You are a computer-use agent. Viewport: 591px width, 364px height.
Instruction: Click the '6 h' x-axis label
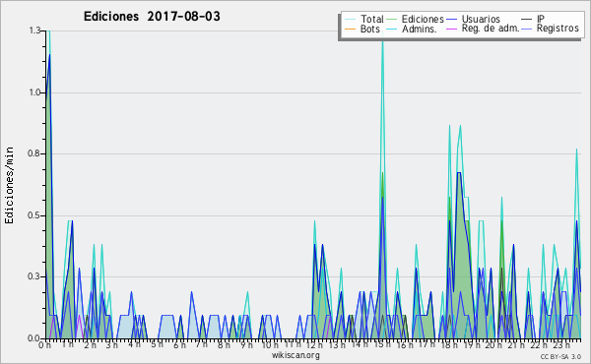[x=179, y=344]
